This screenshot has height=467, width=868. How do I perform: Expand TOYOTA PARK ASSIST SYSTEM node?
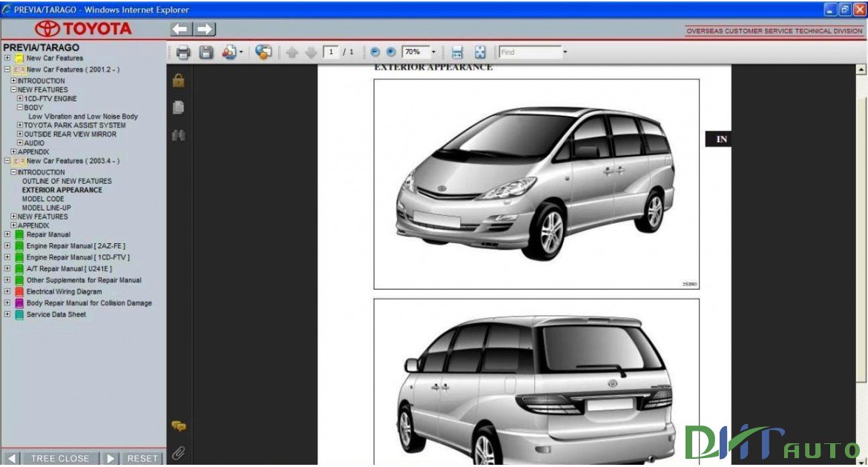(x=20, y=125)
